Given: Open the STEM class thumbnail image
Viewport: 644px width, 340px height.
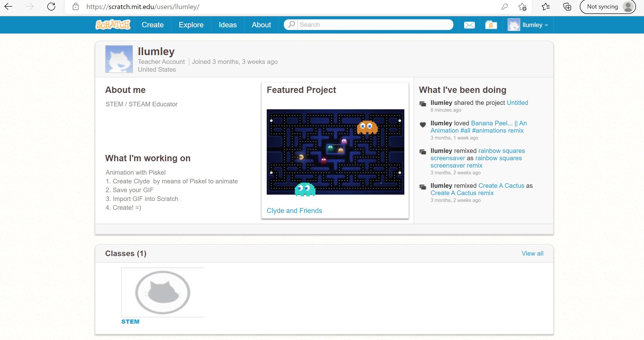Looking at the screenshot, I should click(163, 292).
